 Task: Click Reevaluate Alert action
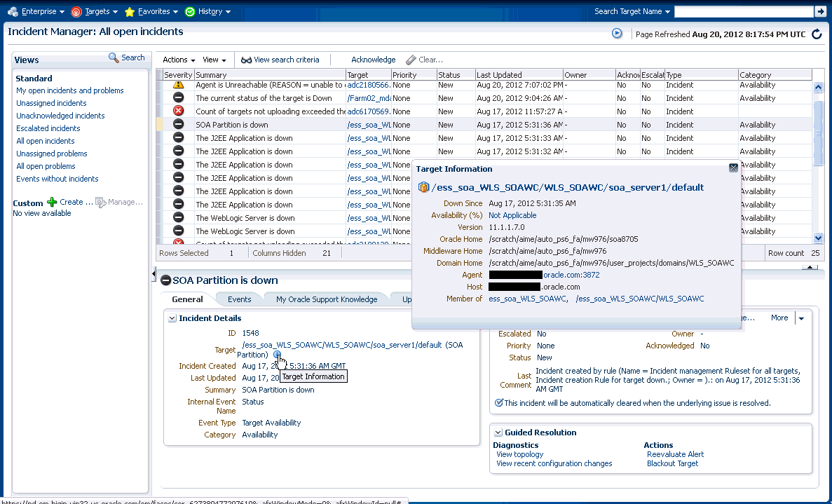675,454
